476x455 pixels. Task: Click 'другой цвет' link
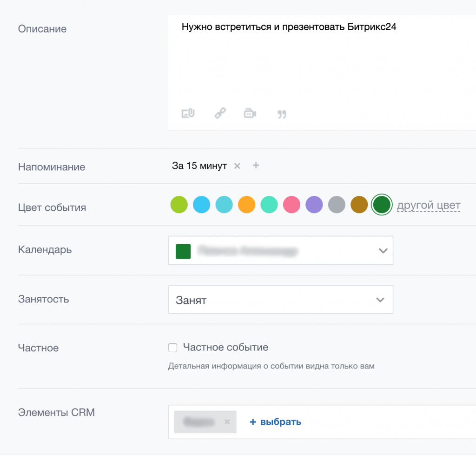(429, 205)
